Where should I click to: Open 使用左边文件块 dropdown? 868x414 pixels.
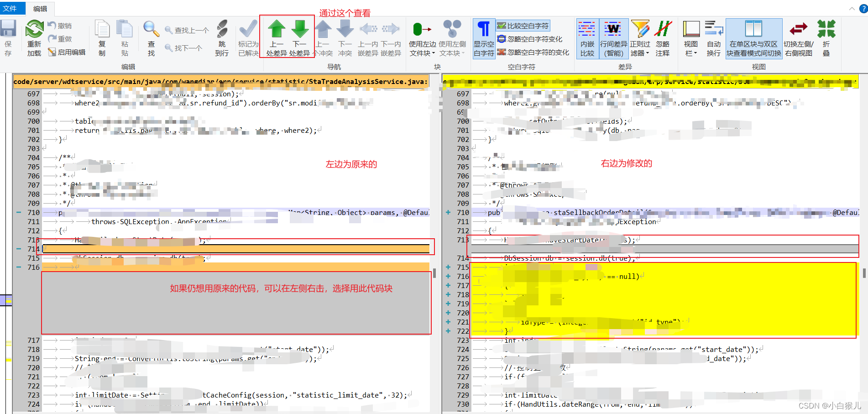click(x=422, y=38)
